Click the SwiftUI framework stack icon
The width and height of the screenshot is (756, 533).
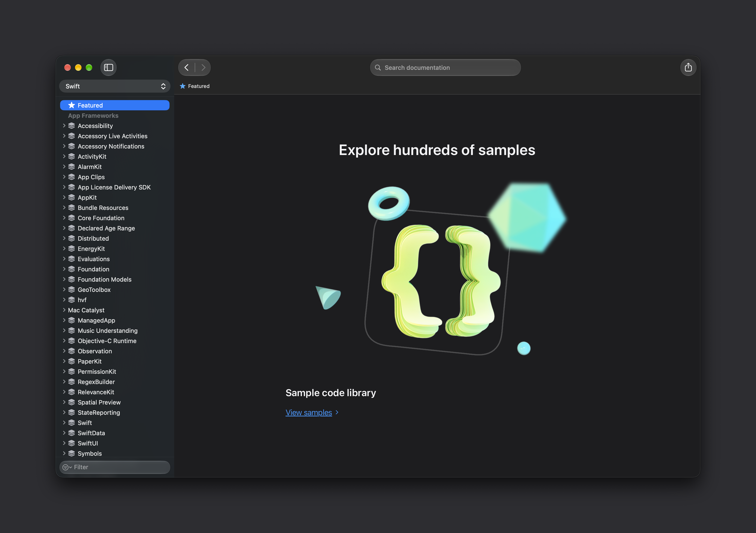click(x=72, y=443)
